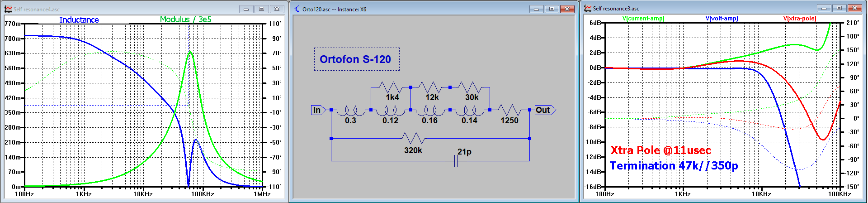
Task: Click the Out port symbol
Action: point(545,110)
